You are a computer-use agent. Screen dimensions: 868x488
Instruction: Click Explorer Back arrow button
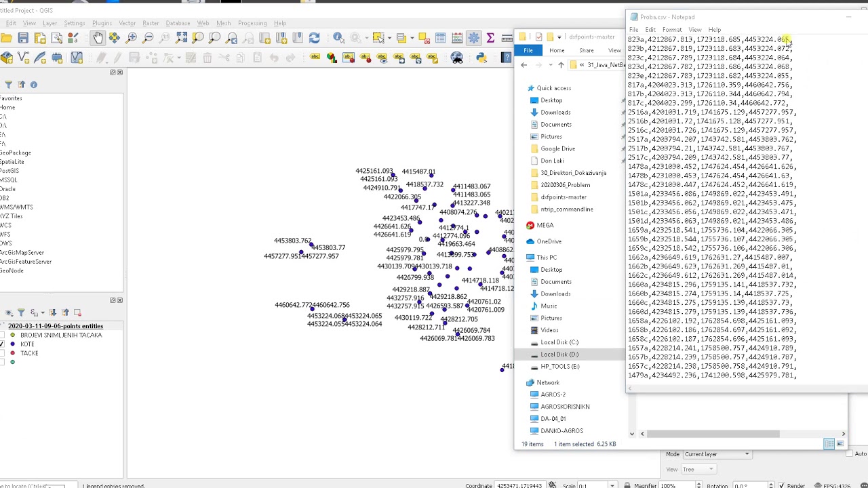[x=524, y=65]
